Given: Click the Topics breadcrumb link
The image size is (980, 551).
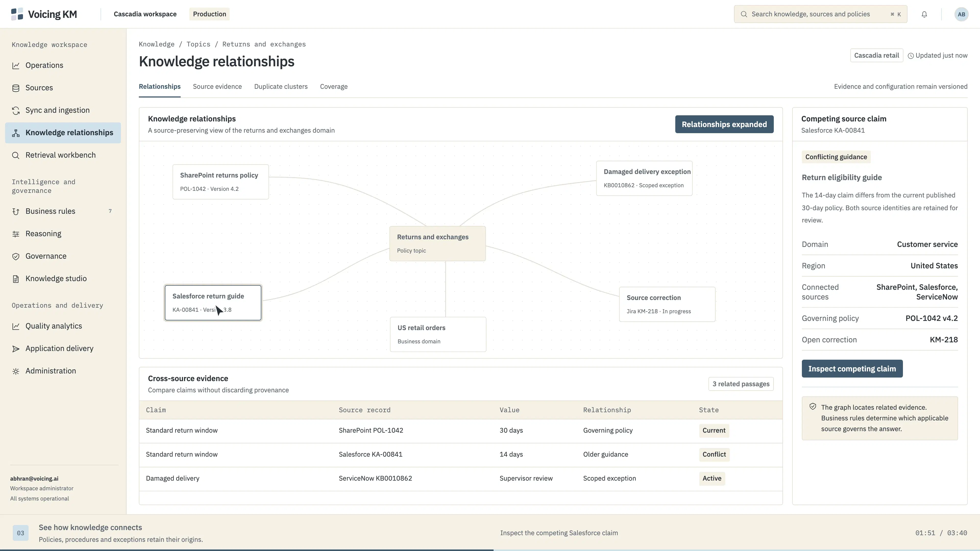Looking at the screenshot, I should point(198,44).
